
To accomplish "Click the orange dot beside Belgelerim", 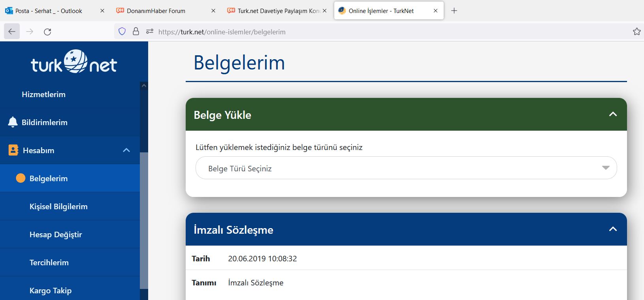I will (x=21, y=178).
